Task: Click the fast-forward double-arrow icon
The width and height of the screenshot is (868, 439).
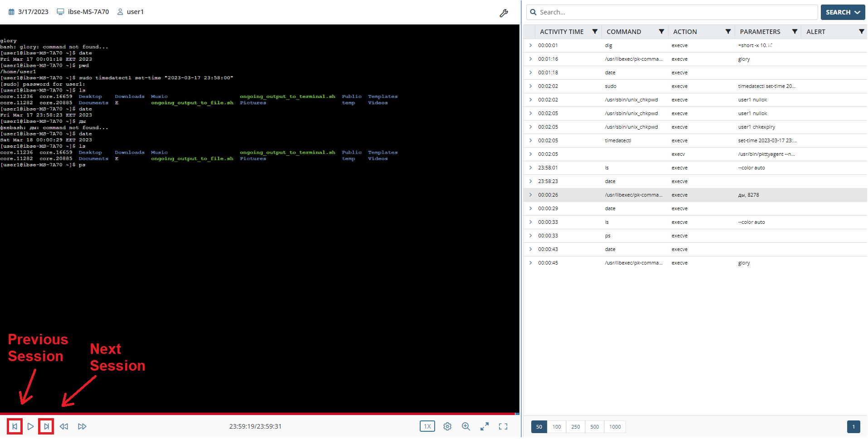Action: [82, 426]
